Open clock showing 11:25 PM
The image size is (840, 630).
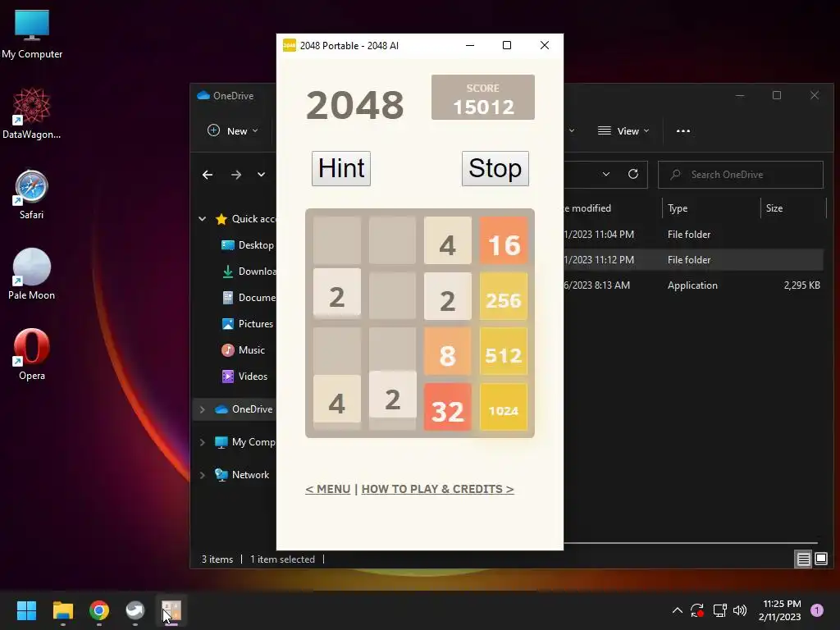click(780, 610)
